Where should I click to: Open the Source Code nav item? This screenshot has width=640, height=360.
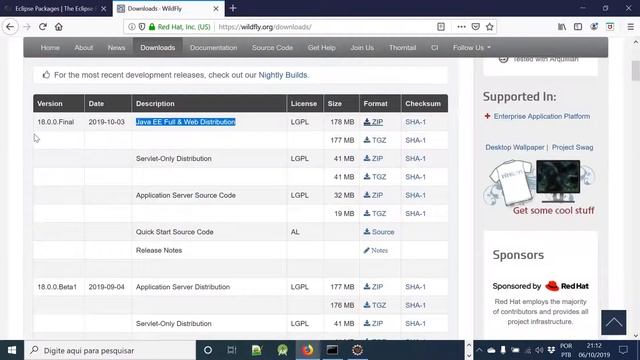click(272, 48)
